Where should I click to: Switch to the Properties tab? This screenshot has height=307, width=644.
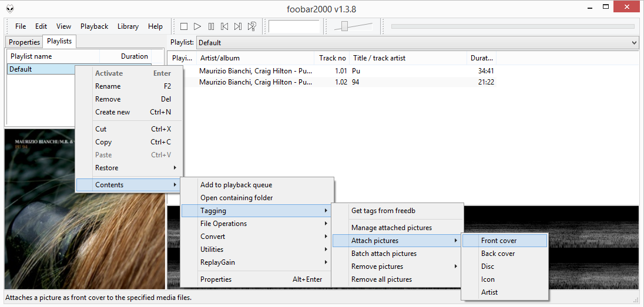(x=24, y=42)
